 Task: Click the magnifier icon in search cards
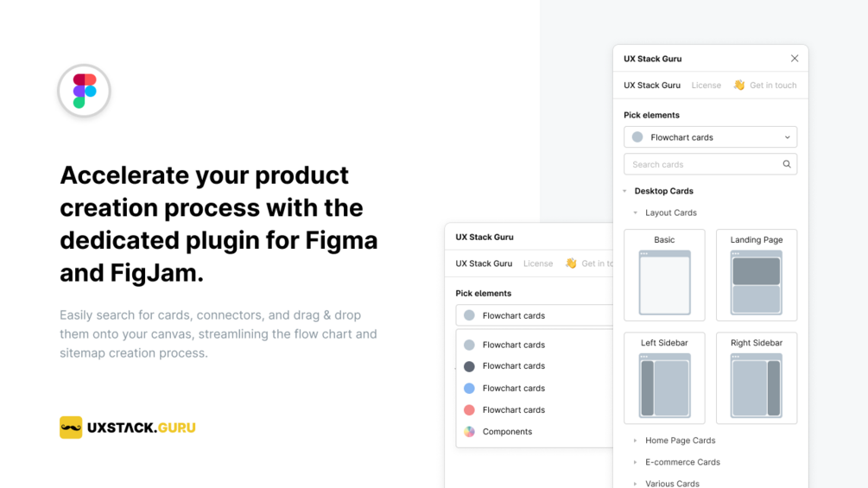pos(787,164)
